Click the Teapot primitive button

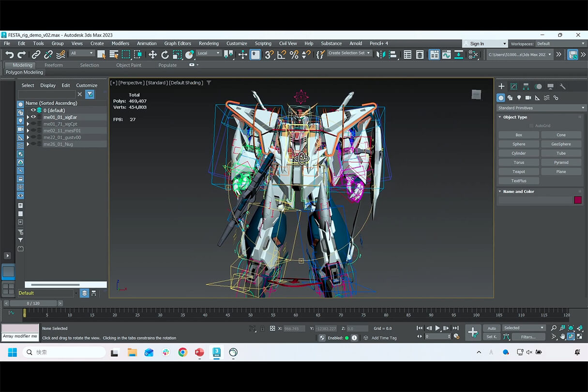pos(519,172)
